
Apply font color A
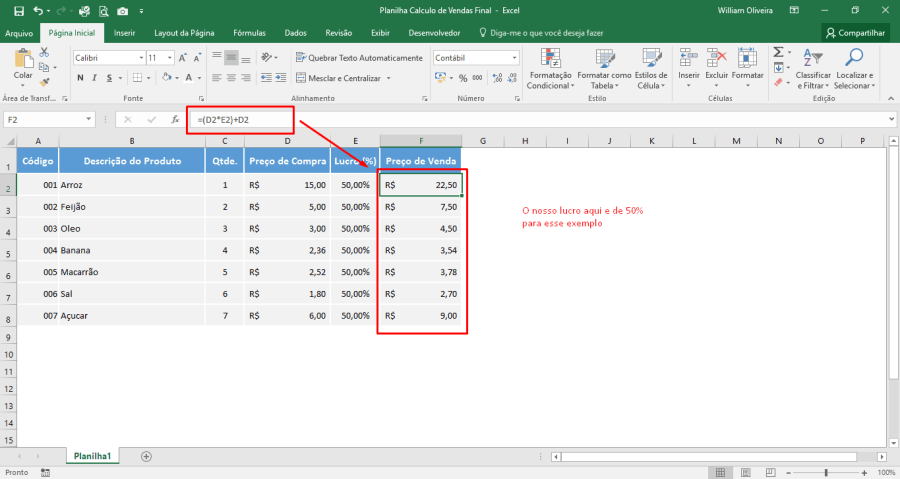pyautogui.click(x=188, y=77)
